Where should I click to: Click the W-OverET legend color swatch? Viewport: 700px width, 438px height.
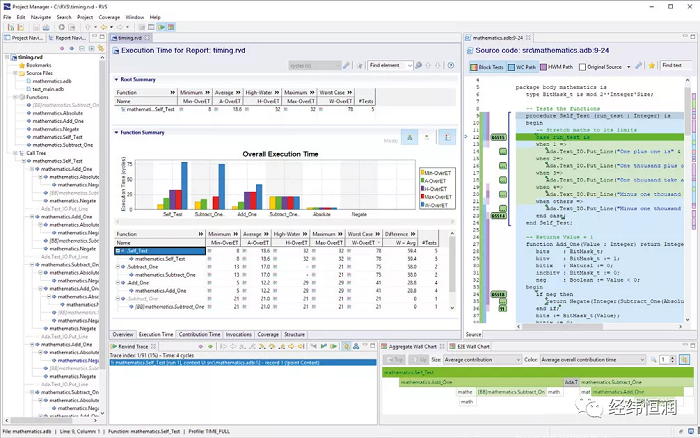(x=422, y=205)
